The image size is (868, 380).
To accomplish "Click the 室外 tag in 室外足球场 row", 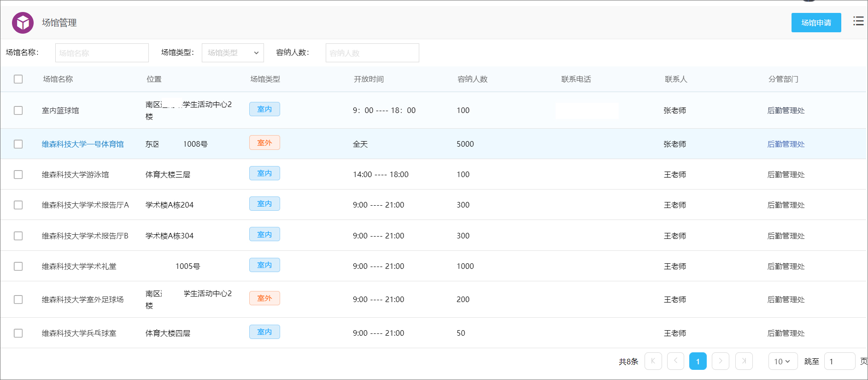I will pyautogui.click(x=264, y=298).
